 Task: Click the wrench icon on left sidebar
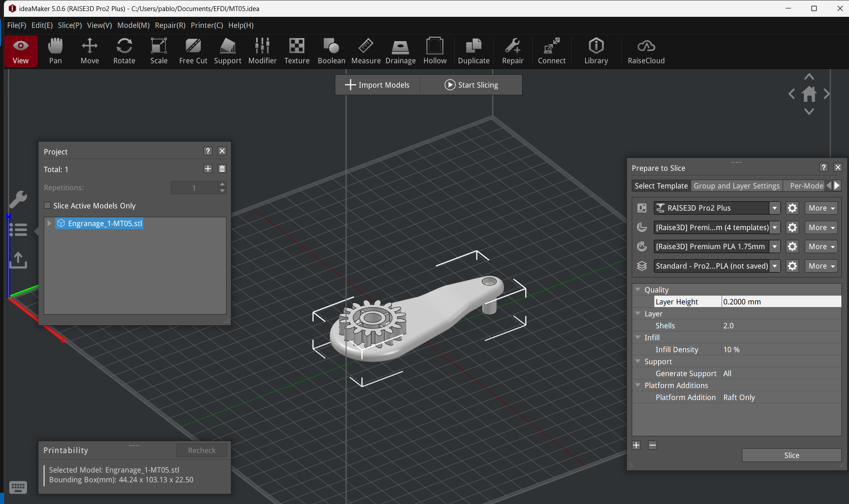click(x=18, y=200)
